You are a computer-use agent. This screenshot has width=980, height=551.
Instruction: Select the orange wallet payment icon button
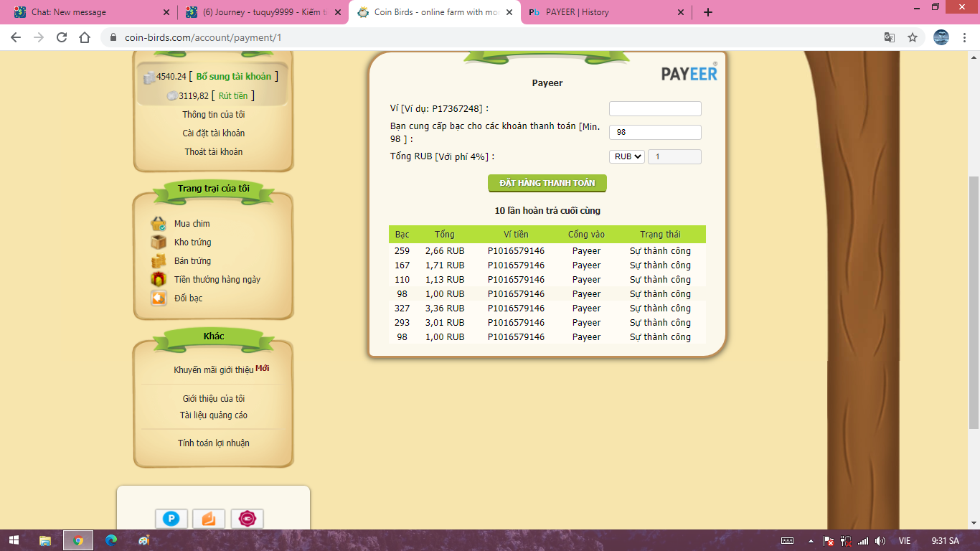(x=209, y=519)
